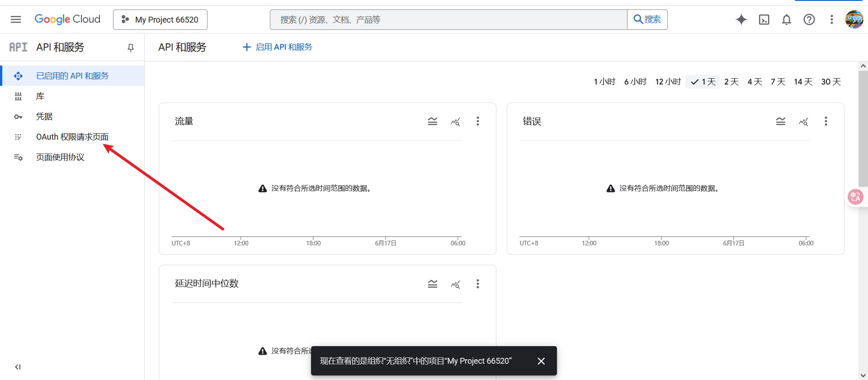Open more options for 流量 chart
Image resolution: width=868 pixels, height=380 pixels.
pos(477,121)
